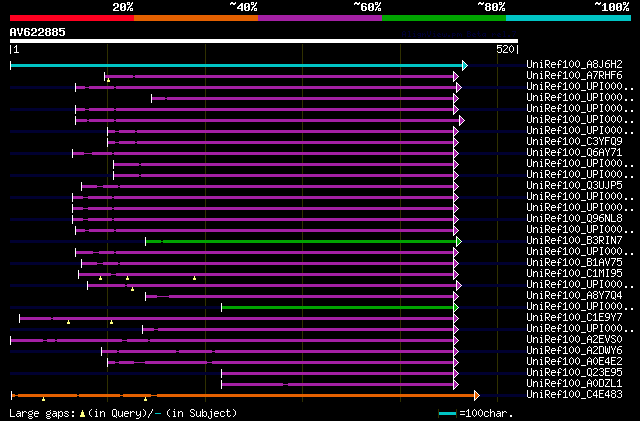This screenshot has width=640, height=421.
Task: Click the purple alignment bar for Q23E95
Action: 338,374
